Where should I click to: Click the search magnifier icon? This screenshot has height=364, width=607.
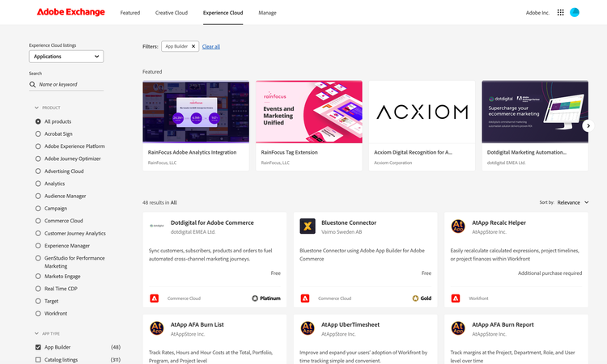point(32,84)
